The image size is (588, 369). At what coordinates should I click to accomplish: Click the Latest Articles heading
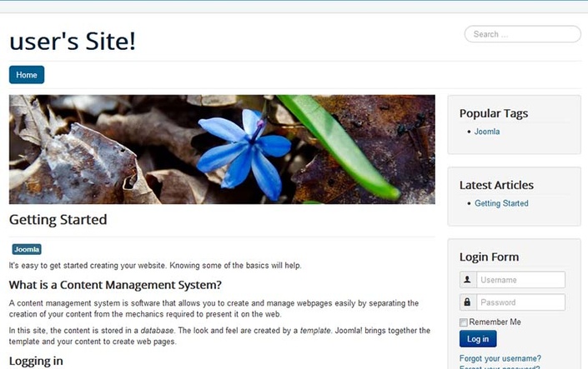(496, 185)
